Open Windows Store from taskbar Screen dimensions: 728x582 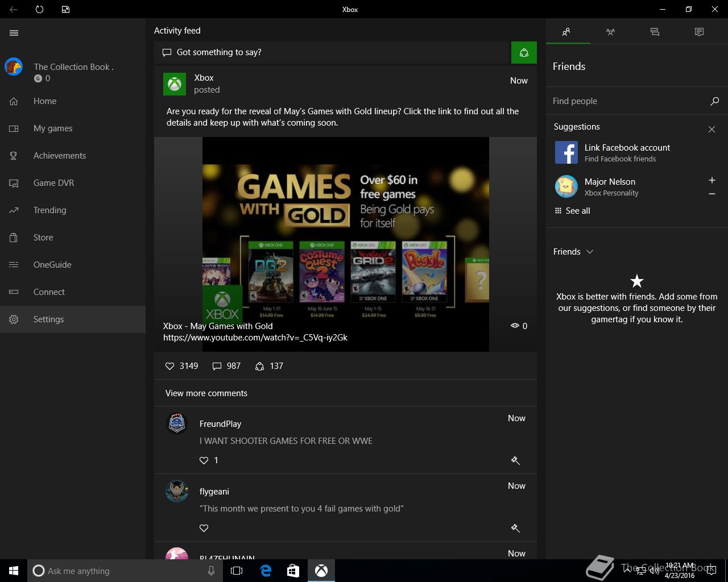293,571
